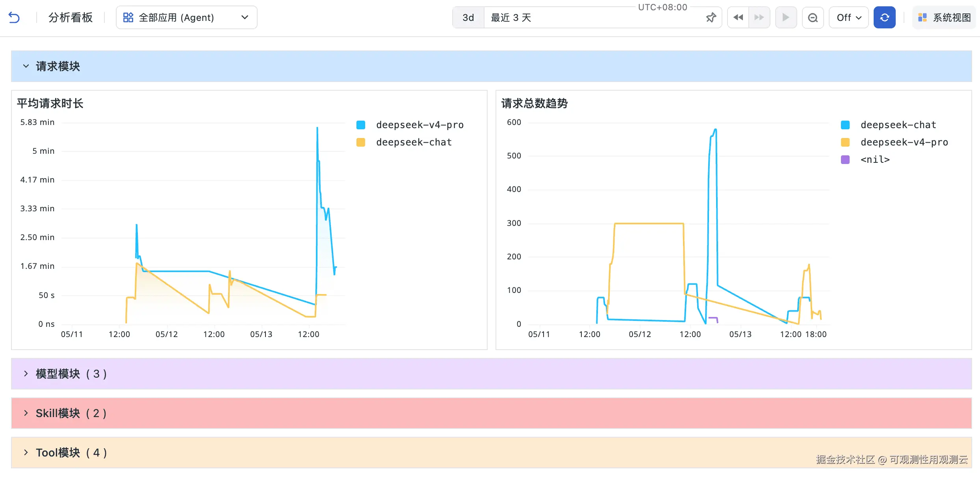Click the 300 y-axis label in 请求总数趋势
Image resolution: width=980 pixels, height=477 pixels.
514,223
